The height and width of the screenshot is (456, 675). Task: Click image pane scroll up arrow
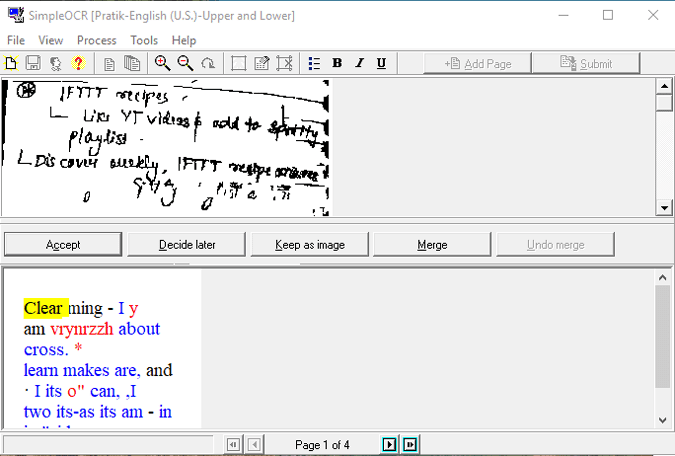point(664,86)
